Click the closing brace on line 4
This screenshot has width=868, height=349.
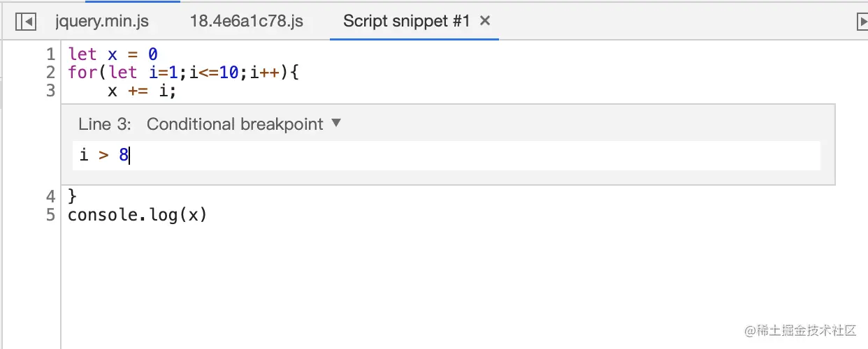pos(72,196)
